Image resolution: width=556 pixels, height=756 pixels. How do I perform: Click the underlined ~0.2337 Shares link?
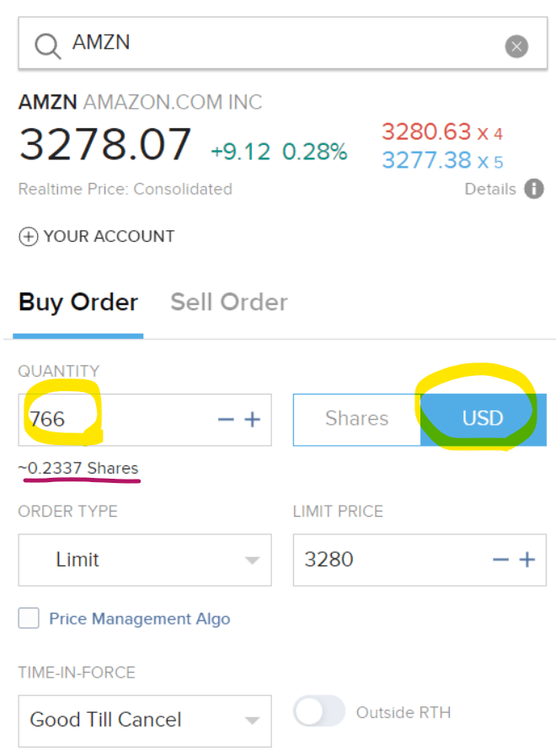pyautogui.click(x=78, y=468)
